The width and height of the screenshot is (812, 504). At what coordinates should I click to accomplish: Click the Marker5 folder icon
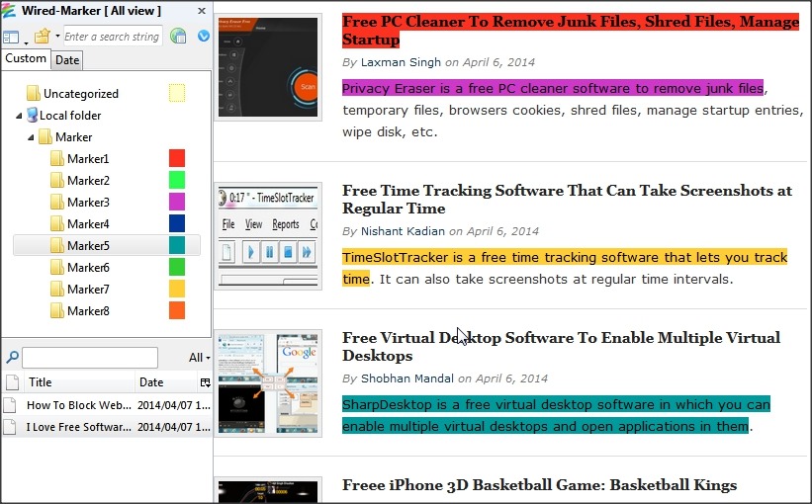[x=57, y=245]
